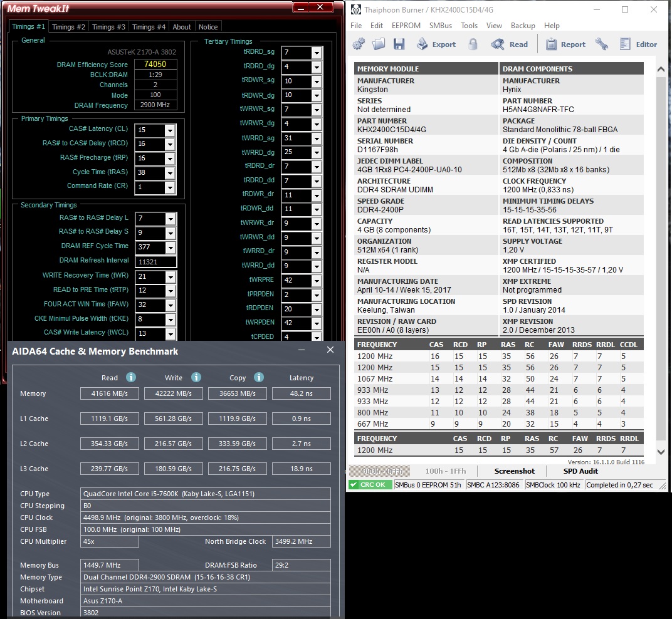Viewport: 672px width, 619px height.
Task: Open the About tab in Mem TweakIt
Action: coord(182,27)
